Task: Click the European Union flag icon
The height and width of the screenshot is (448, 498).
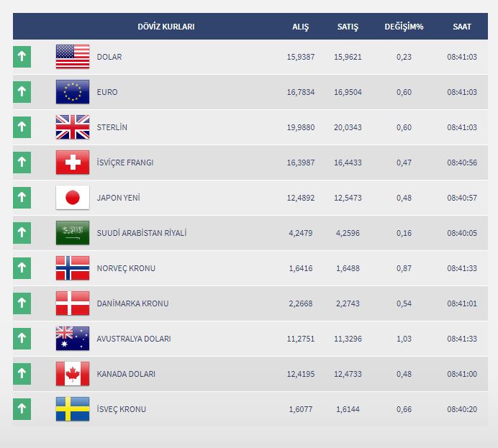Action: 73,92
